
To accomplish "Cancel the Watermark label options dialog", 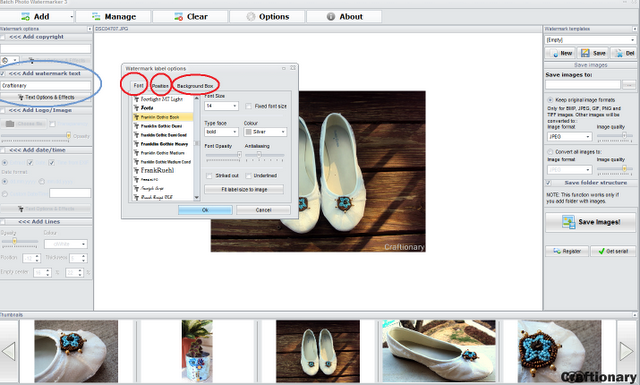I will tap(263, 210).
